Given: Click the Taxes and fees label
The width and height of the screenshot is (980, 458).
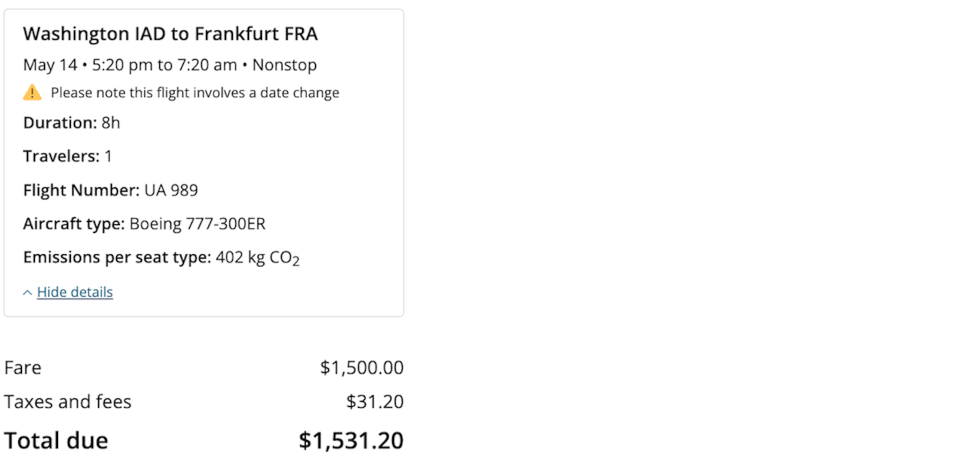Looking at the screenshot, I should coord(67,402).
